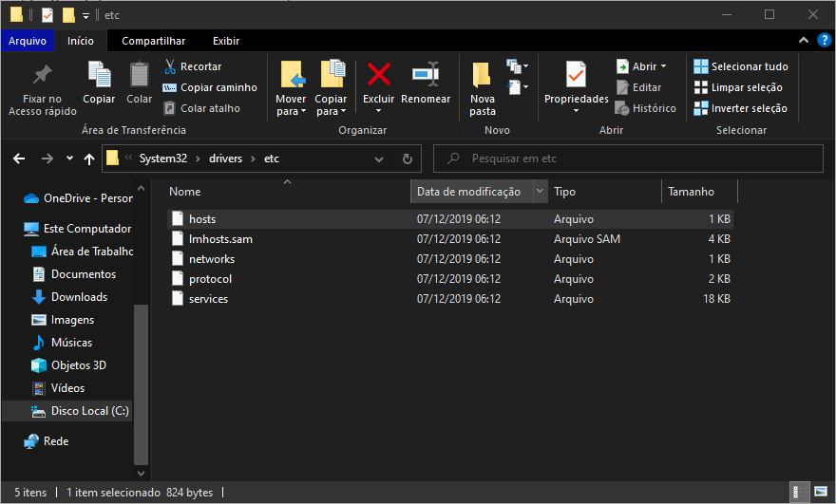Switch to details view icon in status bar

[799, 492]
